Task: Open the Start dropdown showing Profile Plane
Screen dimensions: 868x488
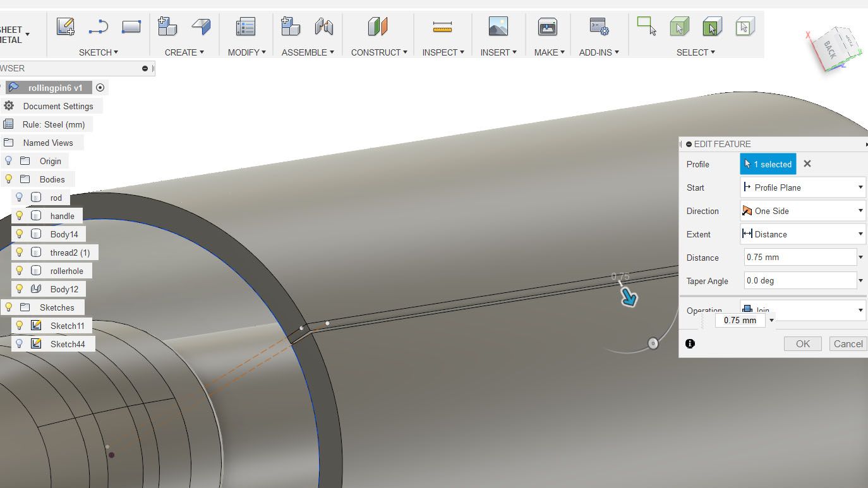Action: click(802, 187)
